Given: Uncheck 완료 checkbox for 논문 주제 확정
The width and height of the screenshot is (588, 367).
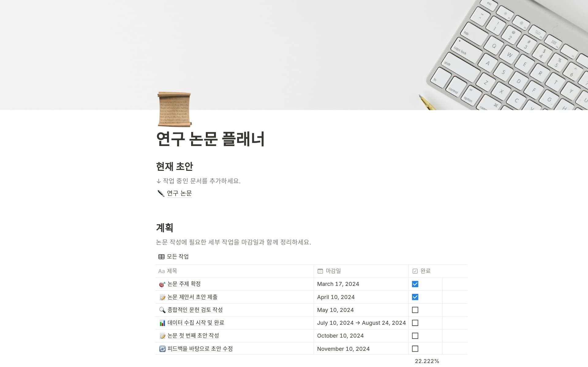Looking at the screenshot, I should [415, 284].
